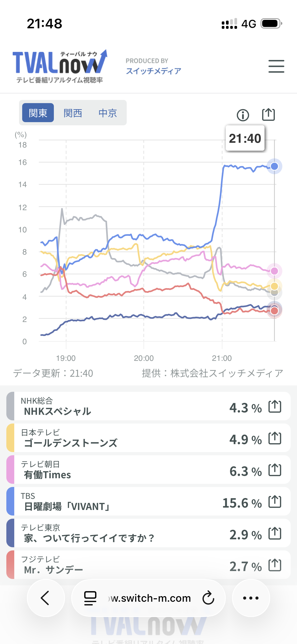This screenshot has height=644, width=297.
Task: Open the chart info icon
Action: point(243,115)
